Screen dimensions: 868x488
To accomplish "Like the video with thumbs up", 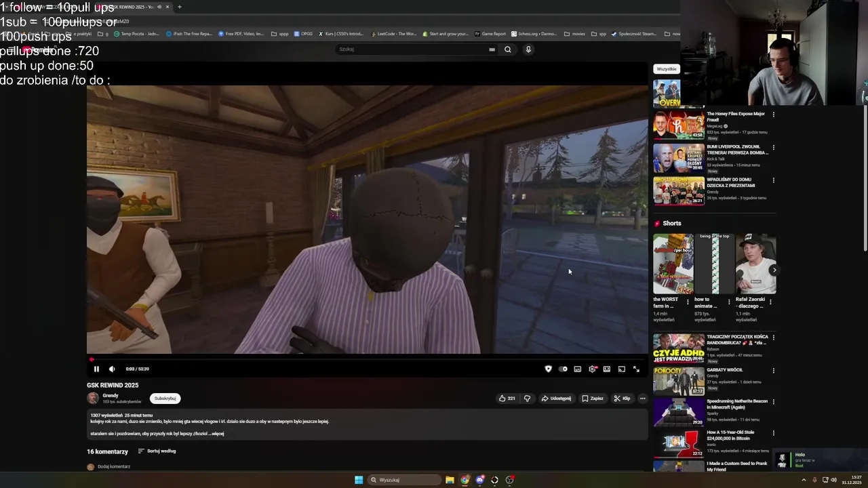I will pyautogui.click(x=507, y=399).
